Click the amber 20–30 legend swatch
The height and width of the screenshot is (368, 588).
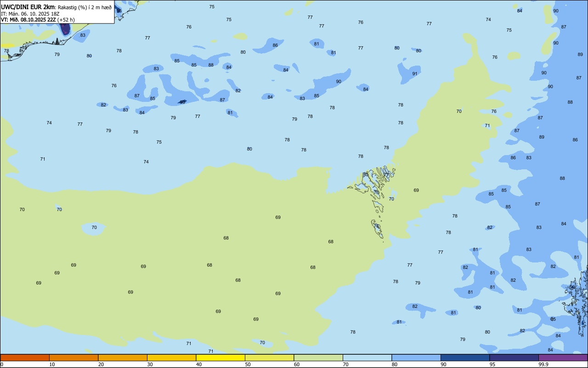(x=123, y=357)
